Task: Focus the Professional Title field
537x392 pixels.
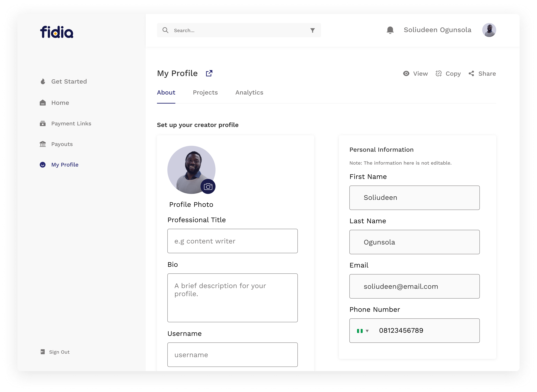Action: [232, 241]
